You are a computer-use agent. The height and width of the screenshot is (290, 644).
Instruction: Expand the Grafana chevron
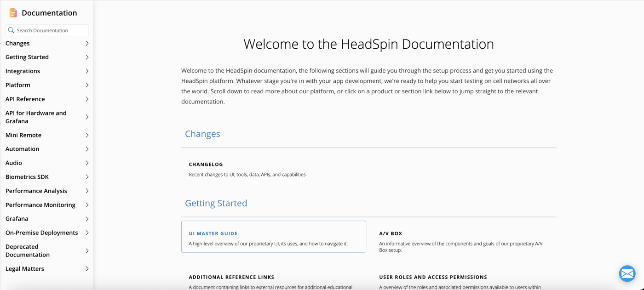coord(87,219)
